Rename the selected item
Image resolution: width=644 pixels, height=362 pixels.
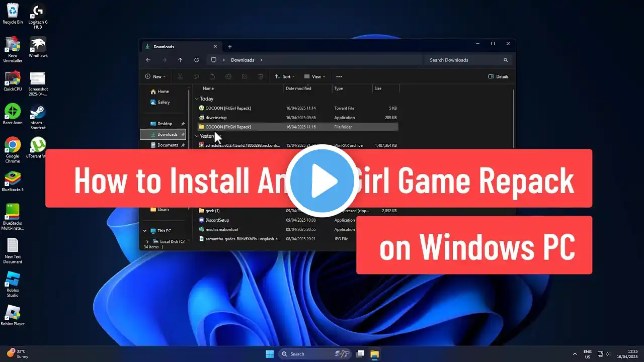[x=228, y=76]
